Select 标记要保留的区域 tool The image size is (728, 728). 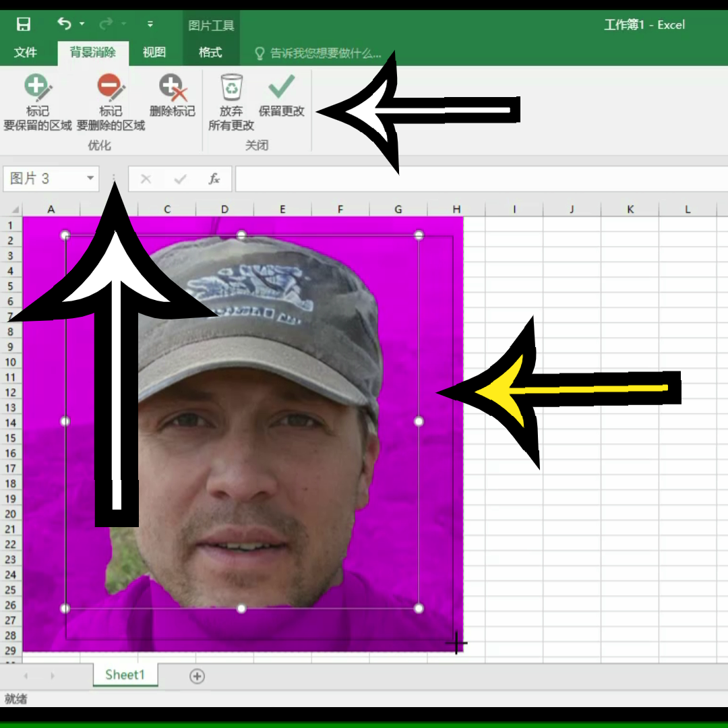tap(38, 102)
